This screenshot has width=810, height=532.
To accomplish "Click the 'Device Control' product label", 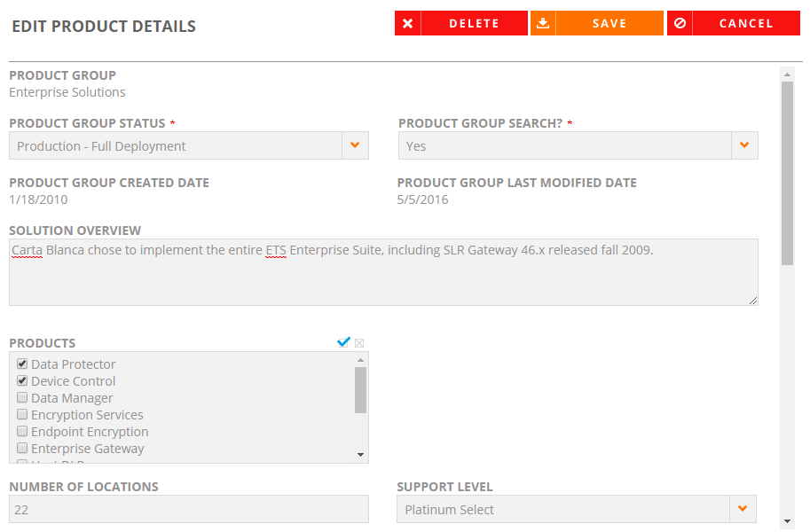I will click(x=74, y=381).
